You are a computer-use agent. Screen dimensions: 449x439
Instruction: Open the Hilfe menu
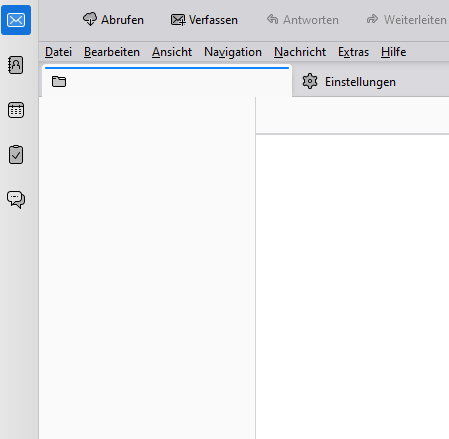(394, 52)
